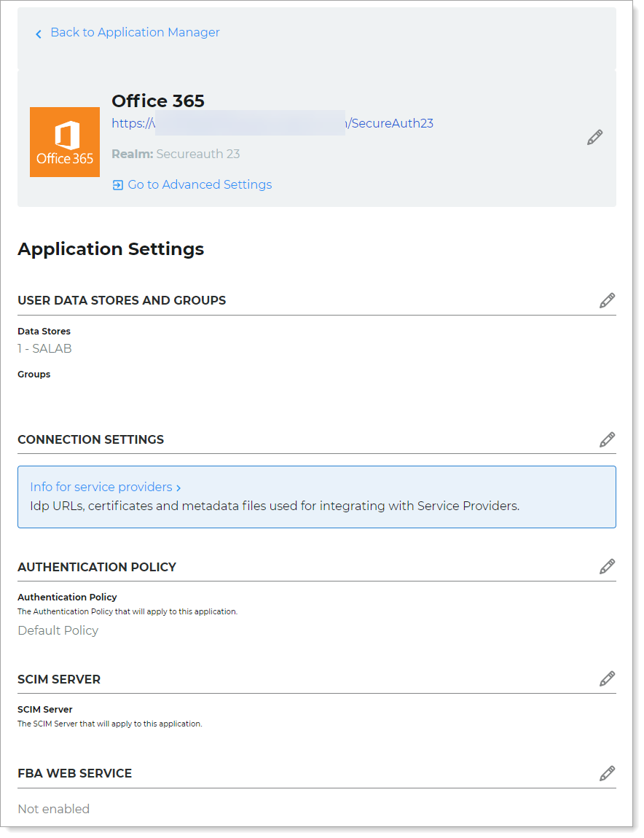This screenshot has height=838, width=644.
Task: Click the SCIM SERVER edit pencil icon
Action: [607, 678]
